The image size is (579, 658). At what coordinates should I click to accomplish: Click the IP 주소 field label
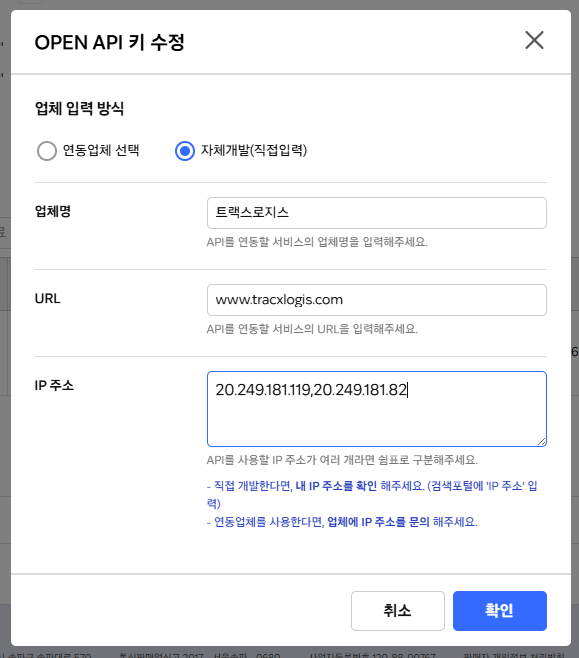coord(54,385)
